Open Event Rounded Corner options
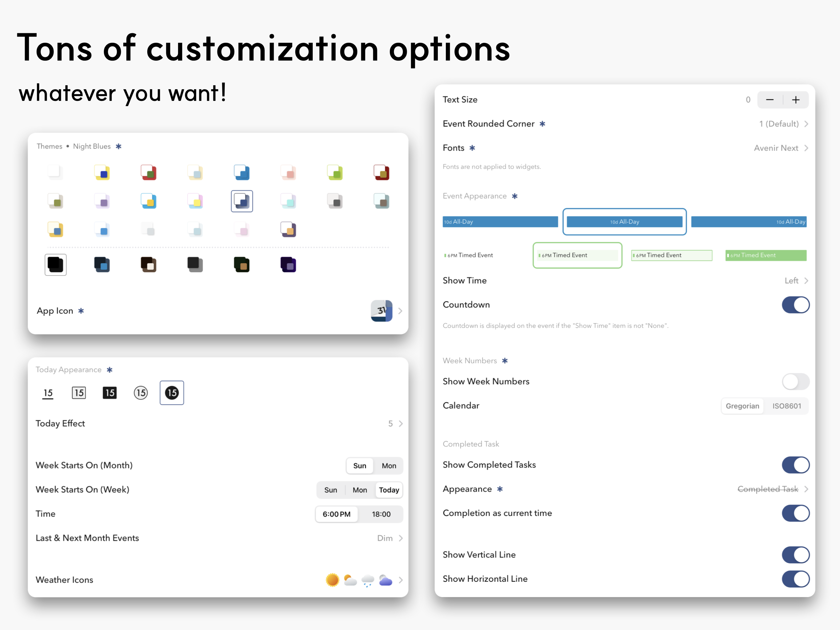 pos(625,124)
